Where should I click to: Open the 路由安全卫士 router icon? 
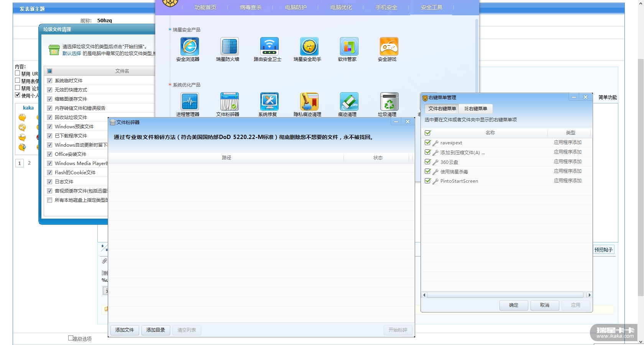[269, 47]
